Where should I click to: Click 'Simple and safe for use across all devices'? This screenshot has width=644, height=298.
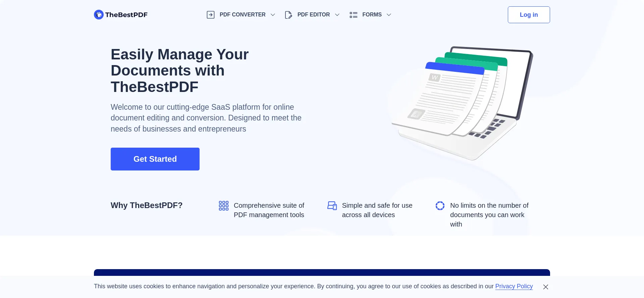coord(377,210)
